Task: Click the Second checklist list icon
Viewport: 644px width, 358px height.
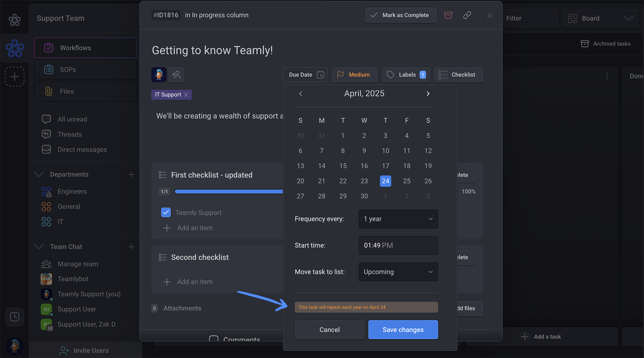Action: click(x=163, y=257)
